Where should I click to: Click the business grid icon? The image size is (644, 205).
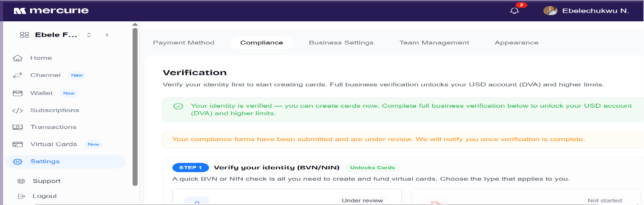coord(24,35)
